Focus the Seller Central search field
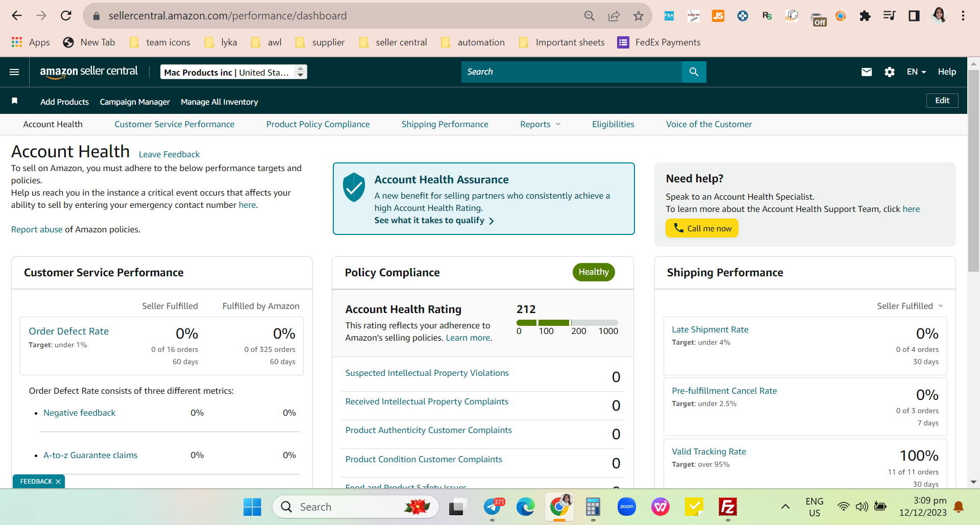 pyautogui.click(x=572, y=72)
